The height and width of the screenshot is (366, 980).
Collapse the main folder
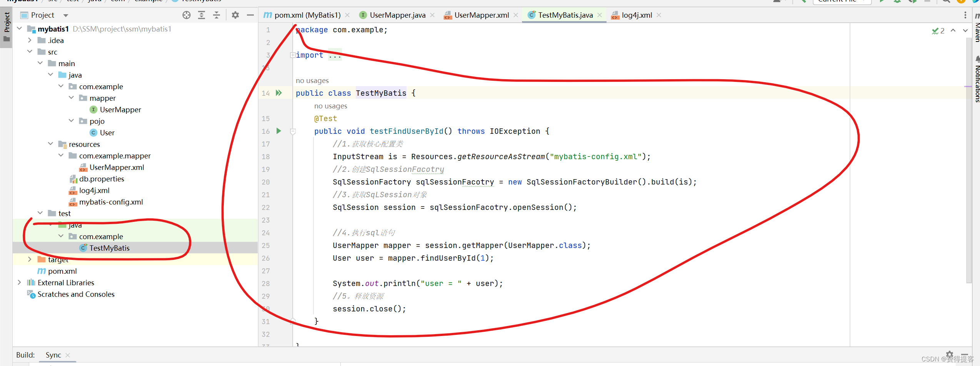point(40,63)
